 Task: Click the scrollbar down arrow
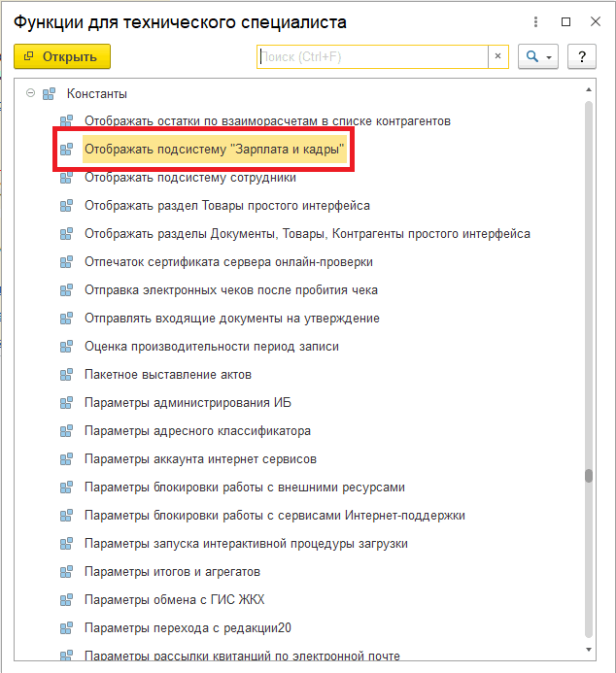pos(589,650)
